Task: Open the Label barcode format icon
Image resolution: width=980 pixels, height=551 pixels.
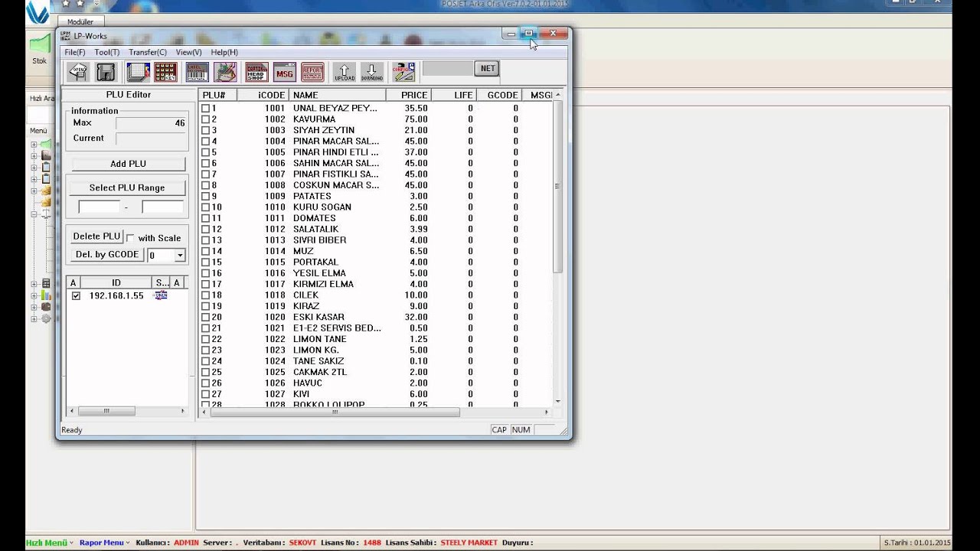Action: [x=197, y=72]
